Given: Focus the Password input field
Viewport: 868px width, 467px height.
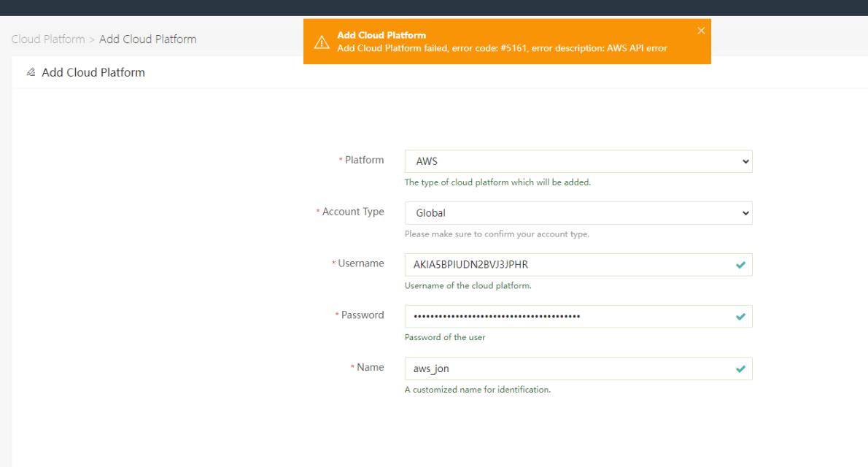Looking at the screenshot, I should (x=578, y=316).
